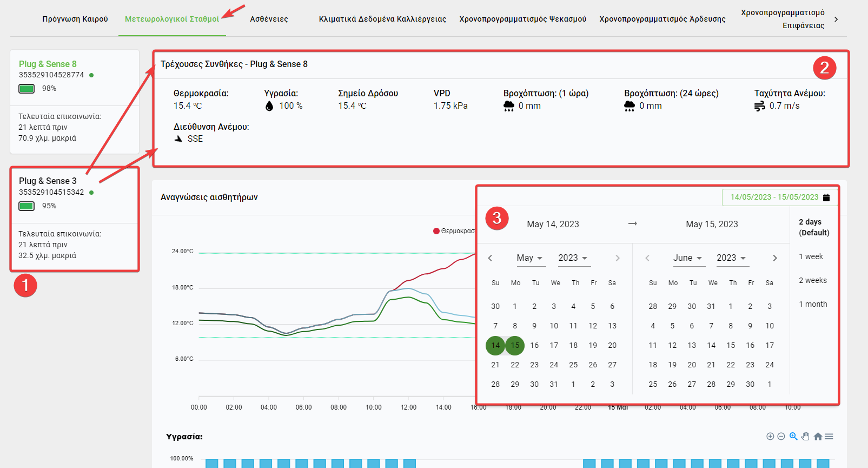Switch to the Πρόγνωση Καιρού tab

tap(75, 19)
